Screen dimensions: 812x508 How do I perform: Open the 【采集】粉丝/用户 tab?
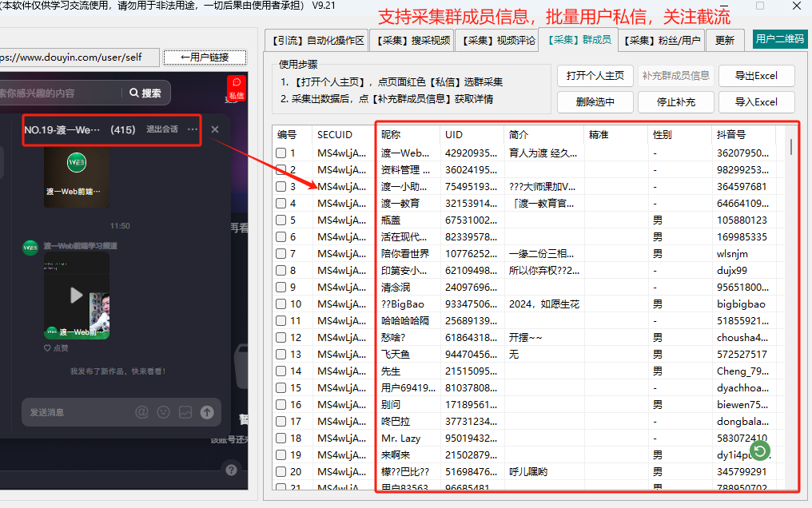pyautogui.click(x=663, y=38)
